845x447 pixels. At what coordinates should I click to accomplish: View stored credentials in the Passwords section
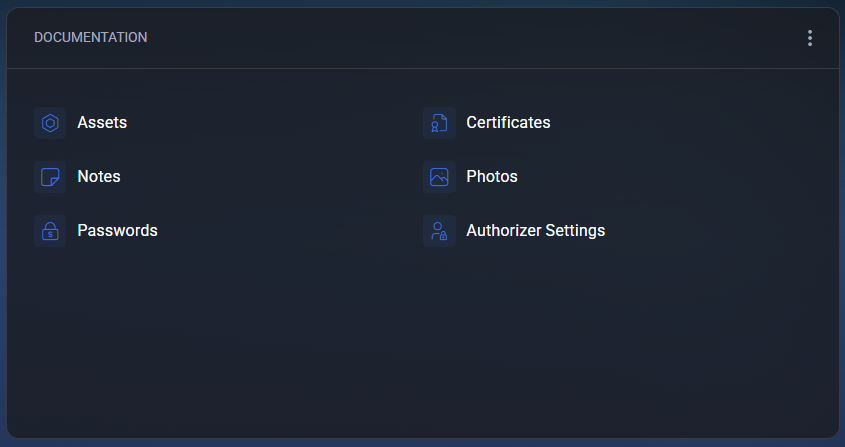(117, 231)
